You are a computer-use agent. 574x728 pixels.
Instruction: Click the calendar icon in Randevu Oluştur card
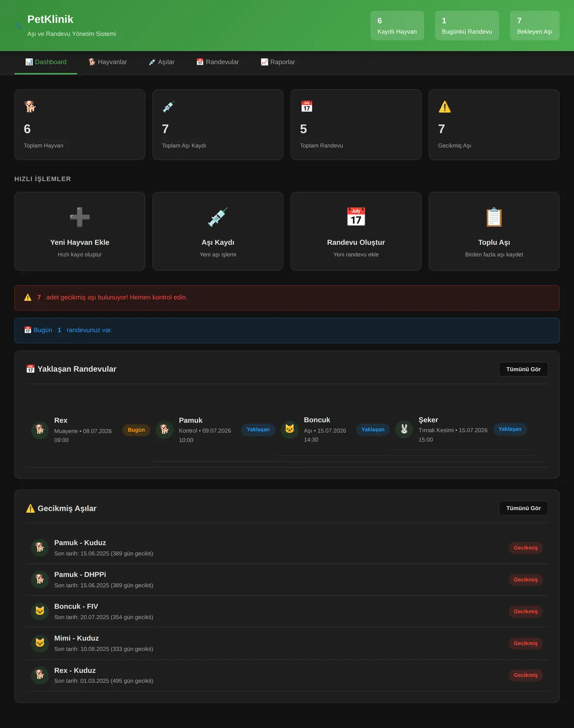click(x=356, y=217)
